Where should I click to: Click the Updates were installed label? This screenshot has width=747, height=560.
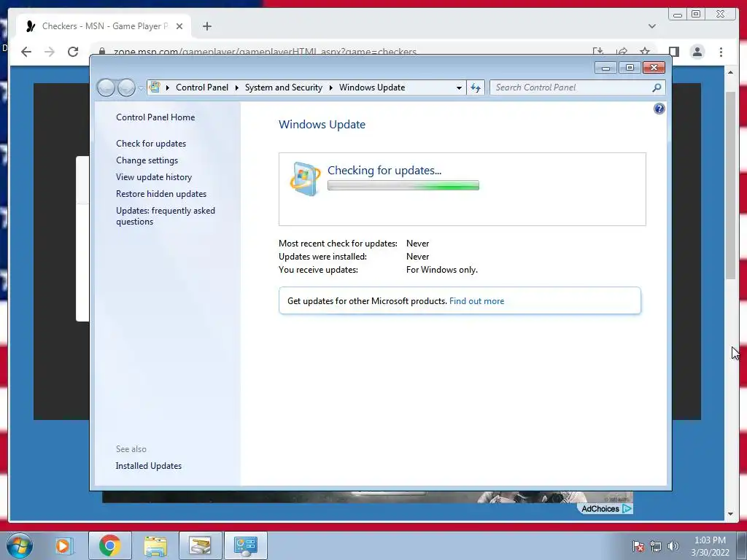[322, 257]
